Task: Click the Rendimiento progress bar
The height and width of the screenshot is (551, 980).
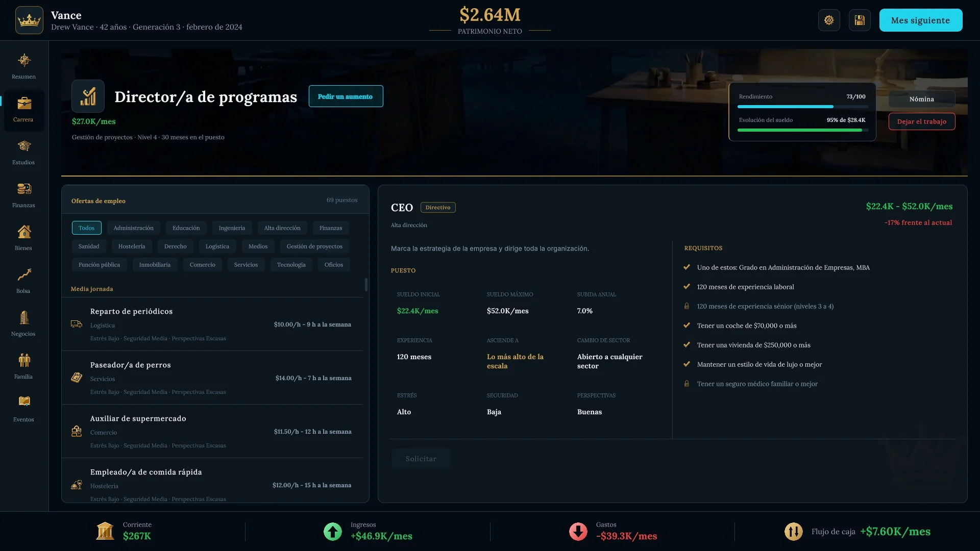Action: click(803, 107)
